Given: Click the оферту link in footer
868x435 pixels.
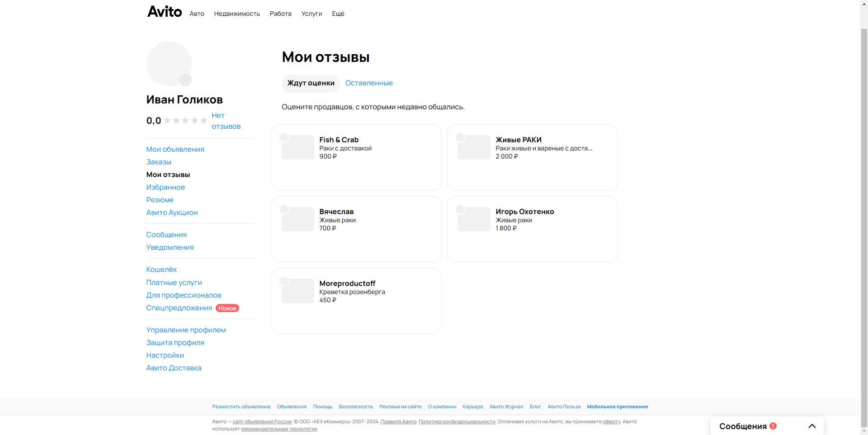Looking at the screenshot, I should click(x=611, y=421).
